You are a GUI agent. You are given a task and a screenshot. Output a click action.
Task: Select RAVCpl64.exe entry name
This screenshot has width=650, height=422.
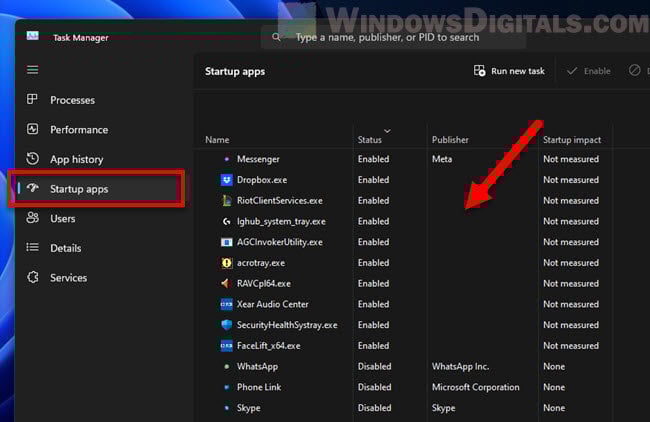264,284
